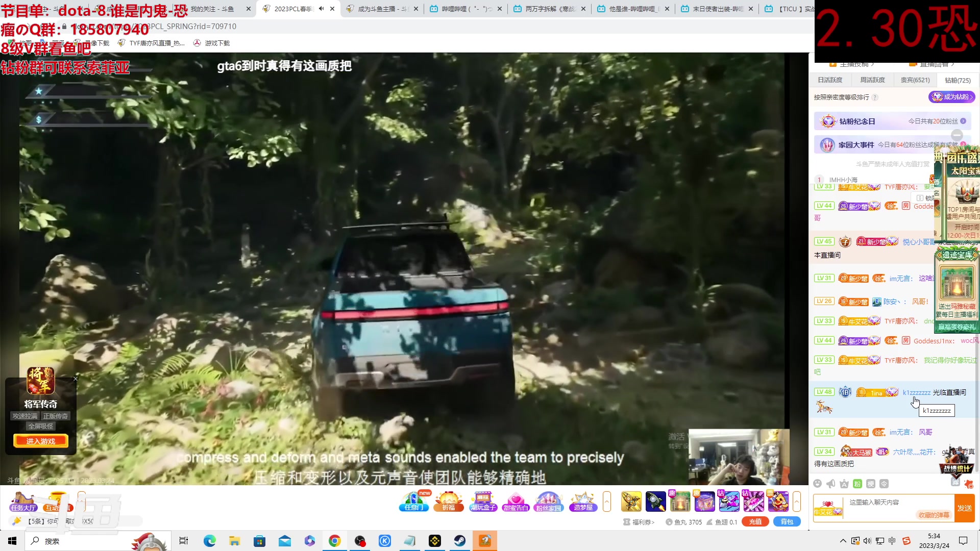This screenshot has height=551, width=980.
Task: Click the 梗 meme icon in chat
Action: (x=871, y=484)
